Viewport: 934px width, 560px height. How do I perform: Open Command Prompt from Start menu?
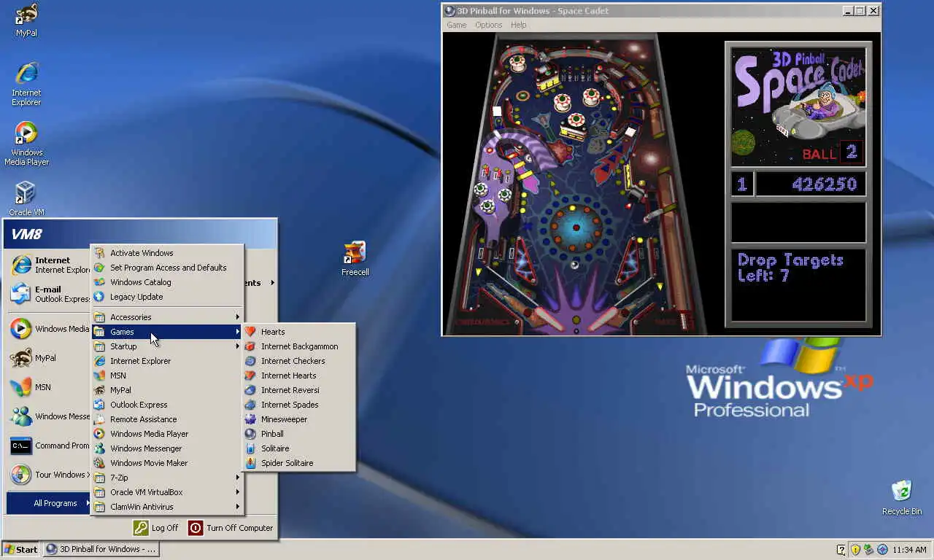(48, 446)
